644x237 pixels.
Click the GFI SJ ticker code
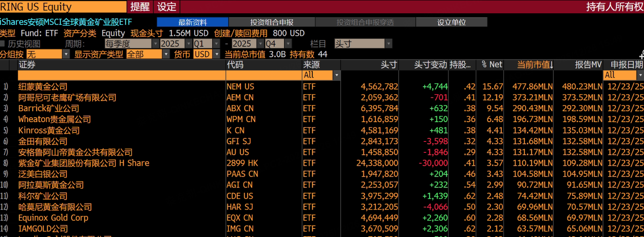point(238,141)
